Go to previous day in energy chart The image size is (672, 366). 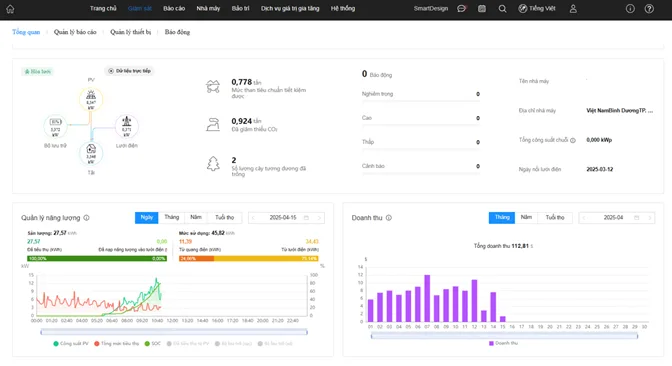point(253,218)
